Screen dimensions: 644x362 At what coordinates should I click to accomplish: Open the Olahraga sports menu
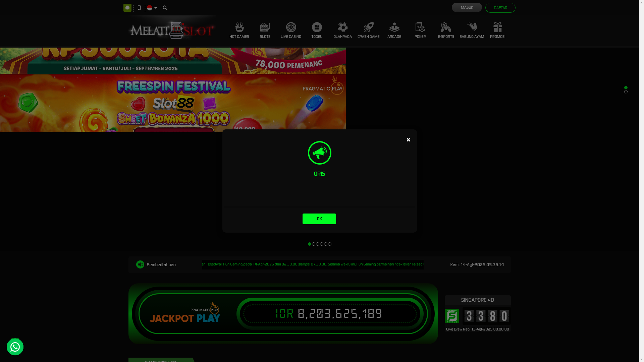click(x=342, y=31)
